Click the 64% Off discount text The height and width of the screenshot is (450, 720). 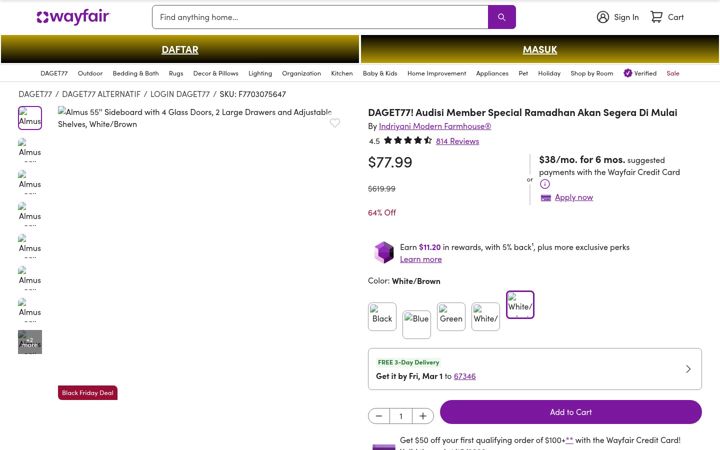tap(382, 213)
